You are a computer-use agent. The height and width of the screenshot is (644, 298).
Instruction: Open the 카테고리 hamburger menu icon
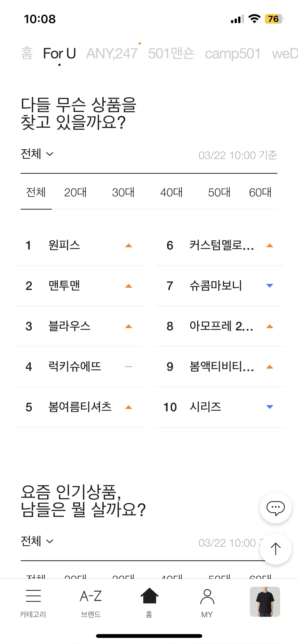[x=33, y=596]
